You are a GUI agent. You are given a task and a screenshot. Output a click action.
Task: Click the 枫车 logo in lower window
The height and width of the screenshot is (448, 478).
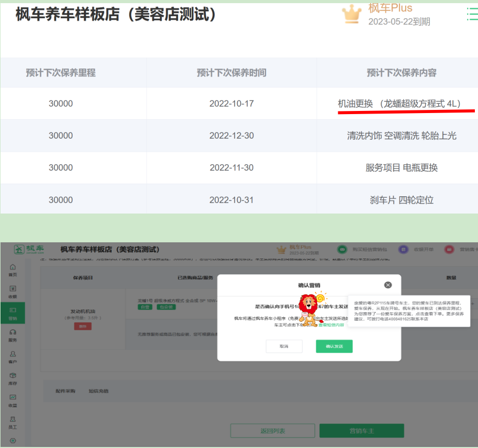click(29, 249)
